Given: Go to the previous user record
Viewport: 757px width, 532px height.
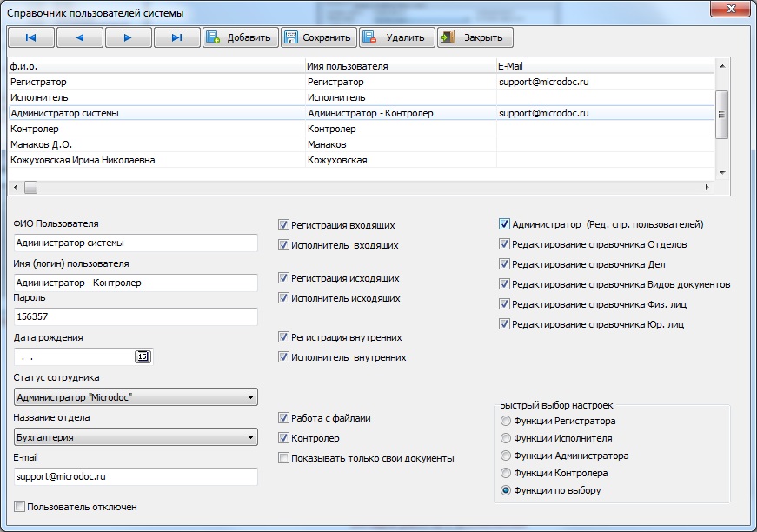Looking at the screenshot, I should click(x=80, y=37).
